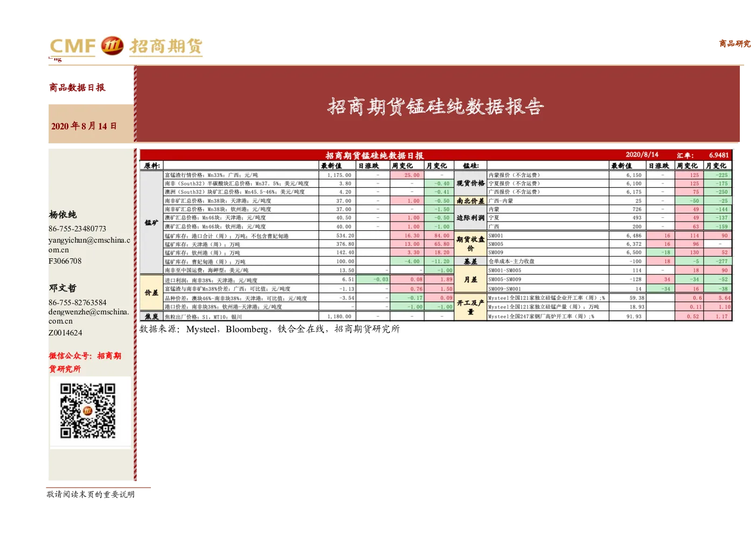Screen dimensions: 756x535
Task: Open email link yangyichun@cmschina.com.cn
Action: pos(89,245)
